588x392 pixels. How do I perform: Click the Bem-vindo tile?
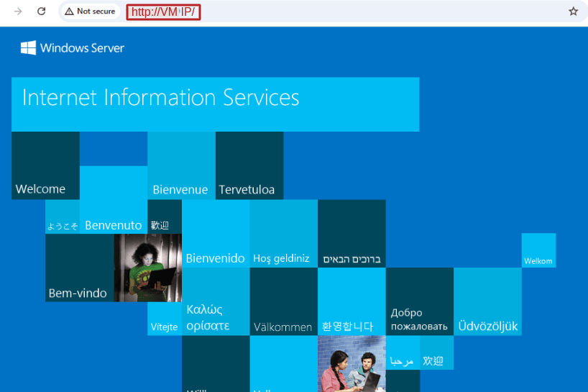(80, 268)
